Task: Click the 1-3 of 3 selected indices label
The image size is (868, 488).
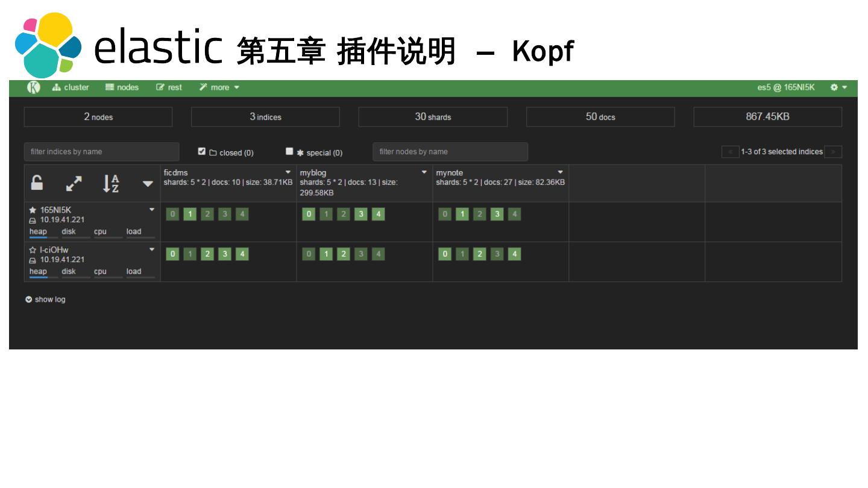Action: click(x=782, y=152)
